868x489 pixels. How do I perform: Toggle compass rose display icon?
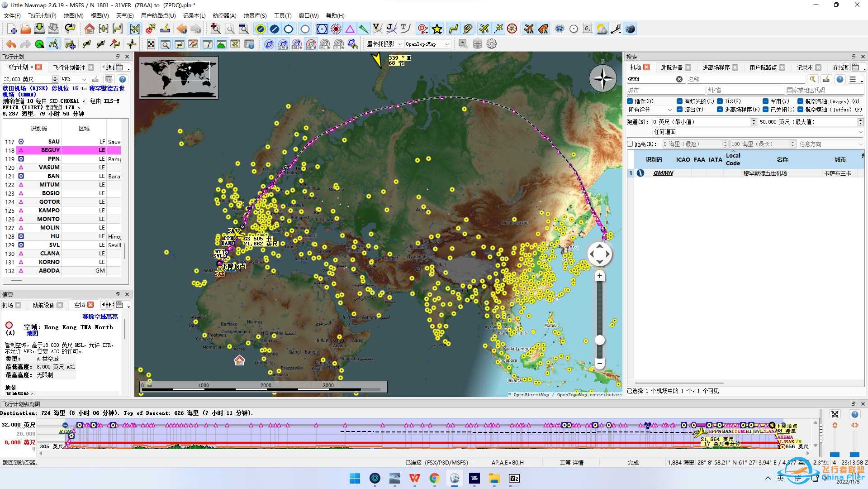pyautogui.click(x=512, y=29)
